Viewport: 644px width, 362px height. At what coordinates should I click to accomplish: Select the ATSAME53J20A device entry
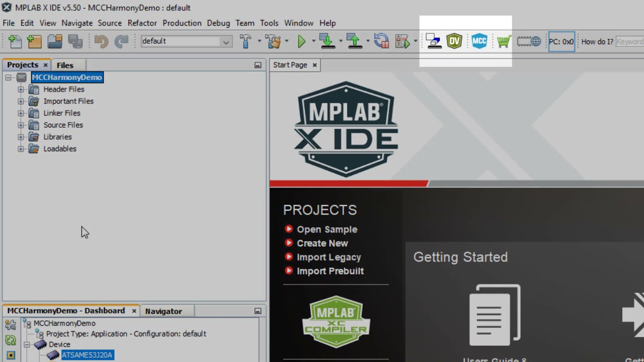(87, 355)
